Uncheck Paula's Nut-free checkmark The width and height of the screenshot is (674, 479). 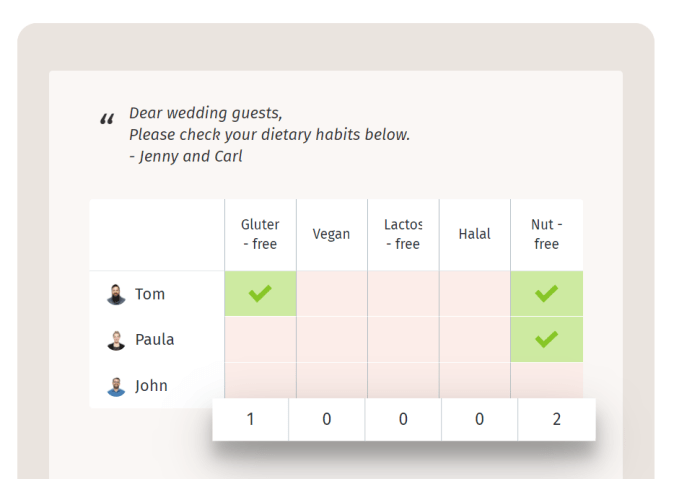pos(546,340)
